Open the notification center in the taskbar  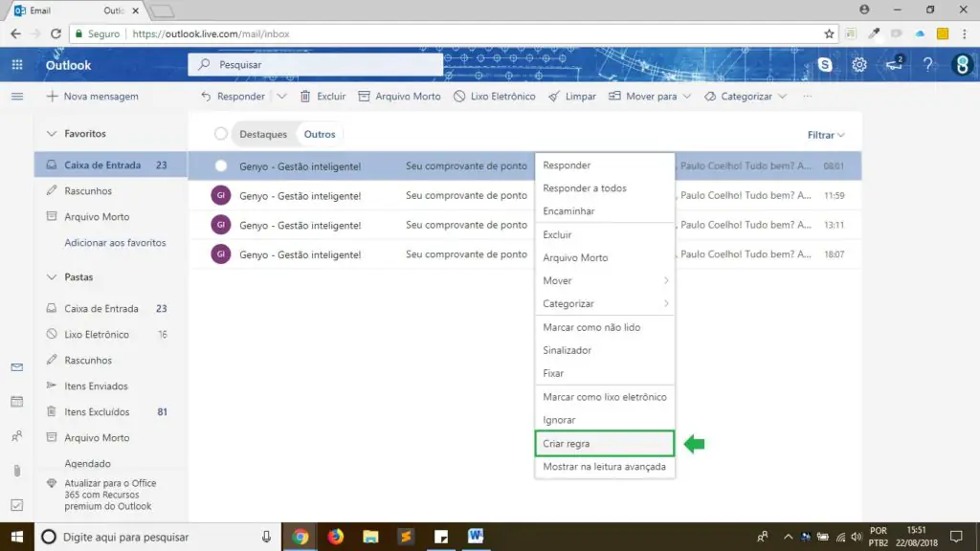coord(956,537)
